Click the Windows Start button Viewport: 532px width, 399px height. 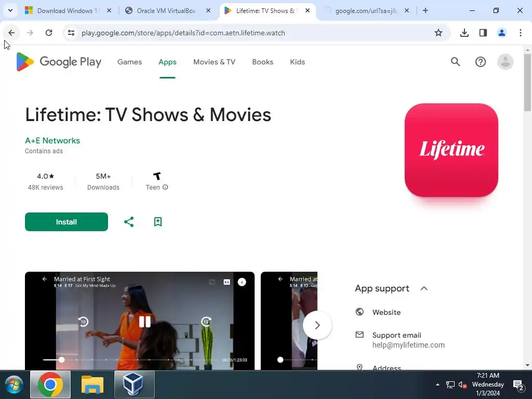pos(14,385)
